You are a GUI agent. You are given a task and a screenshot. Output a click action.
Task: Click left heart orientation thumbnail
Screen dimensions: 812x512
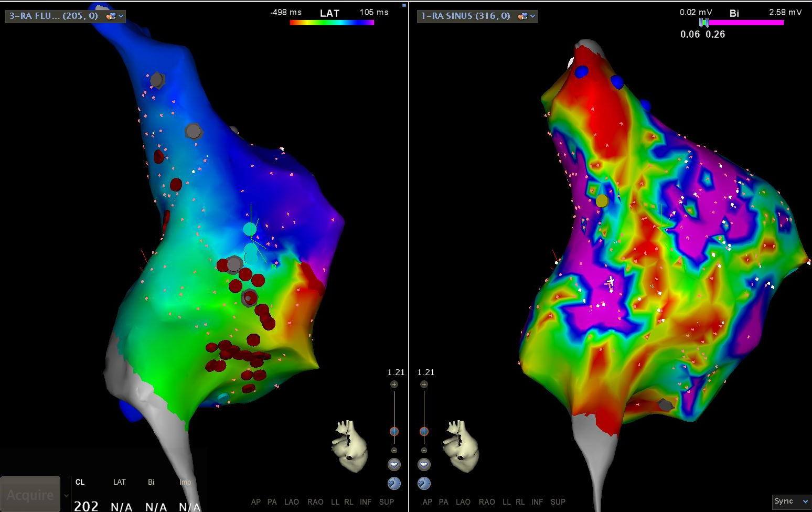point(349,445)
